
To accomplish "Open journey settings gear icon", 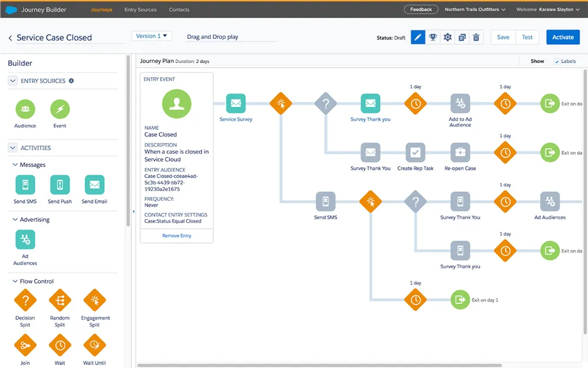I will click(x=447, y=37).
